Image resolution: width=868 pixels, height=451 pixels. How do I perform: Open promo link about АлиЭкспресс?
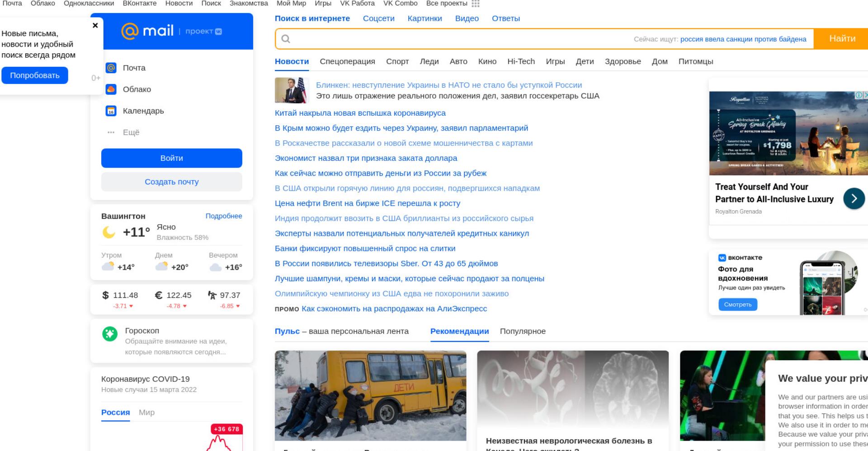[394, 309]
